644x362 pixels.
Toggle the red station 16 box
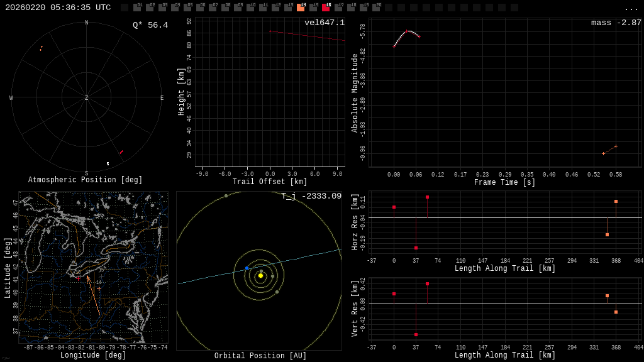point(326,8)
